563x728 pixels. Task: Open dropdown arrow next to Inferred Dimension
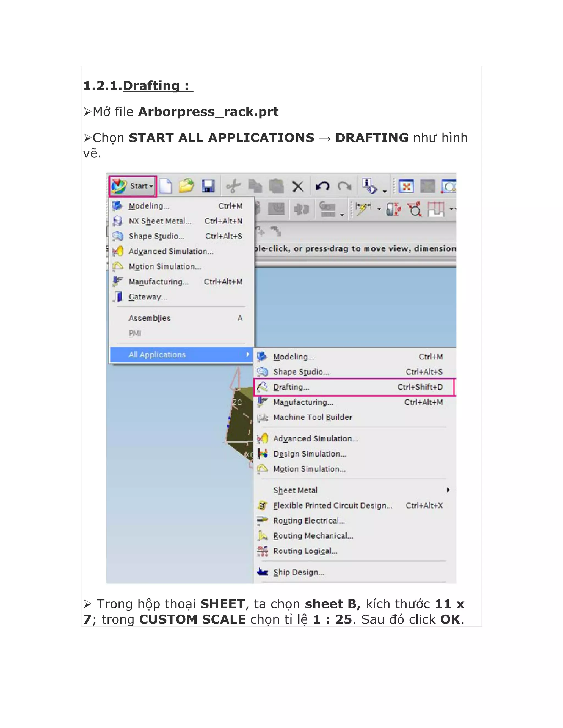coord(379,209)
